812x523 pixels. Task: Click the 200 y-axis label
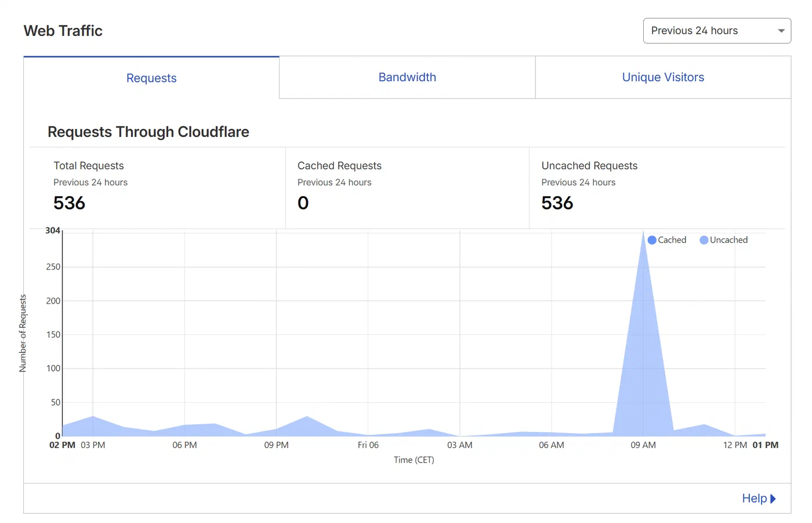click(53, 301)
